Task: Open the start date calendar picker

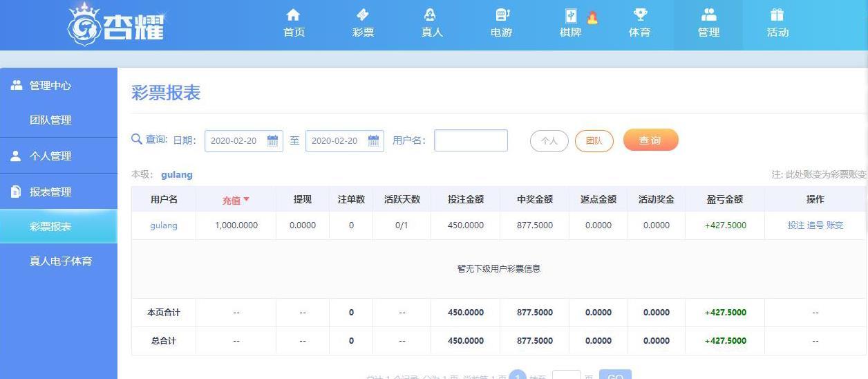Action: coord(272,141)
